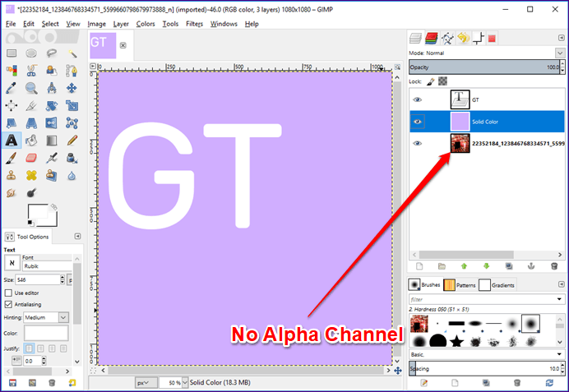Open the layer Mode dropdown

(x=560, y=53)
